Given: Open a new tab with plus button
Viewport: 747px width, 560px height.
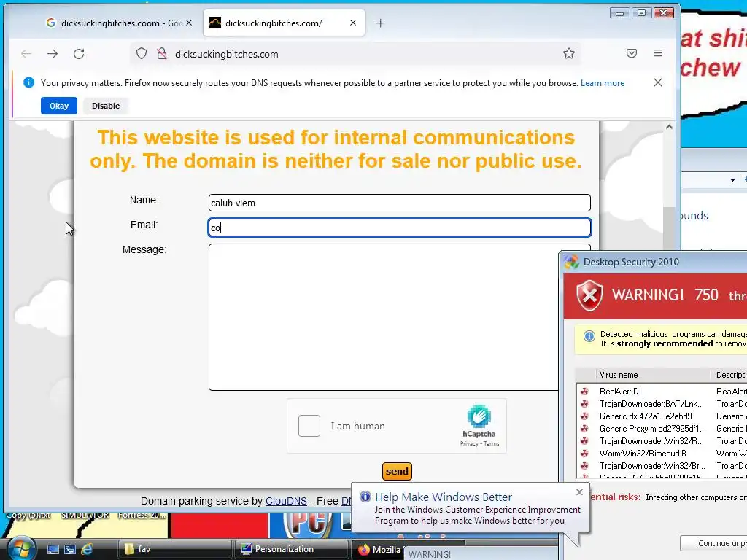Looking at the screenshot, I should 380,23.
